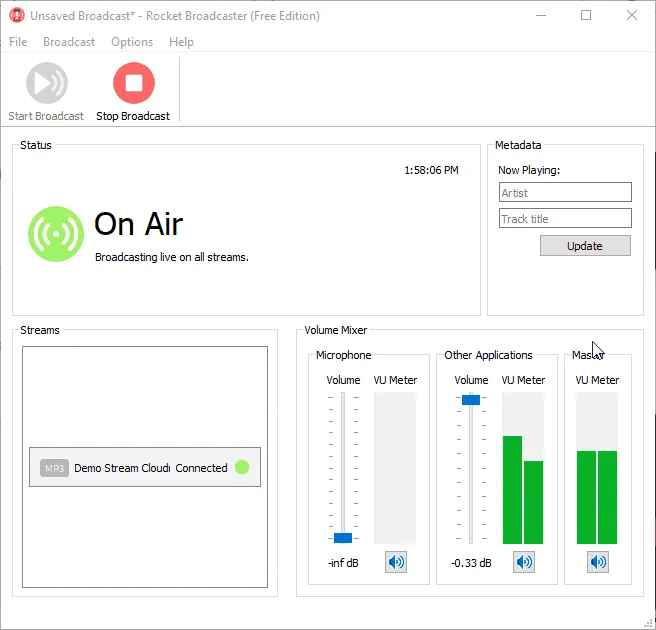Image resolution: width=656 pixels, height=630 pixels.
Task: Click the Track title input field
Action: point(565,218)
